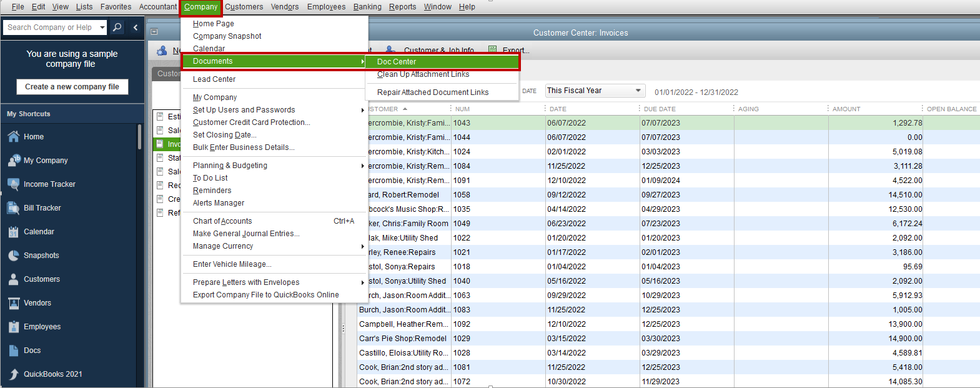Choose Clean Up Attachment Links

pyautogui.click(x=423, y=74)
